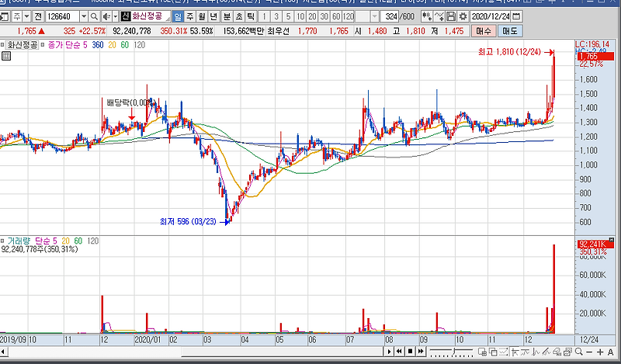Open the calendar date picker icon
This screenshot has height=364, width=621.
pyautogui.click(x=516, y=16)
